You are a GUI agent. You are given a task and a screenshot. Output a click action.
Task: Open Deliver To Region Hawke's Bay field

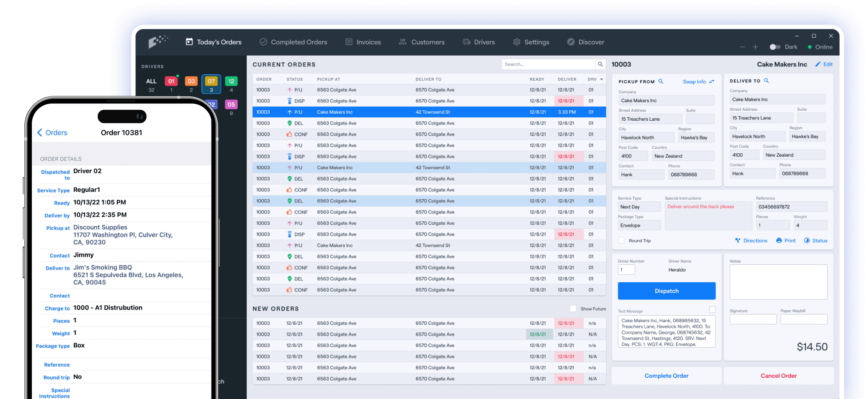click(807, 136)
